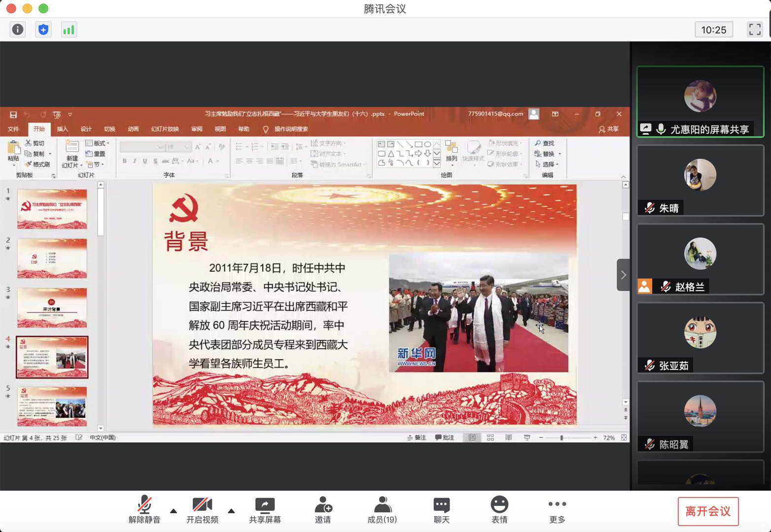Image resolution: width=771 pixels, height=532 pixels.
Task: Click the Share (共享) button in PowerPoint
Action: [x=609, y=129]
